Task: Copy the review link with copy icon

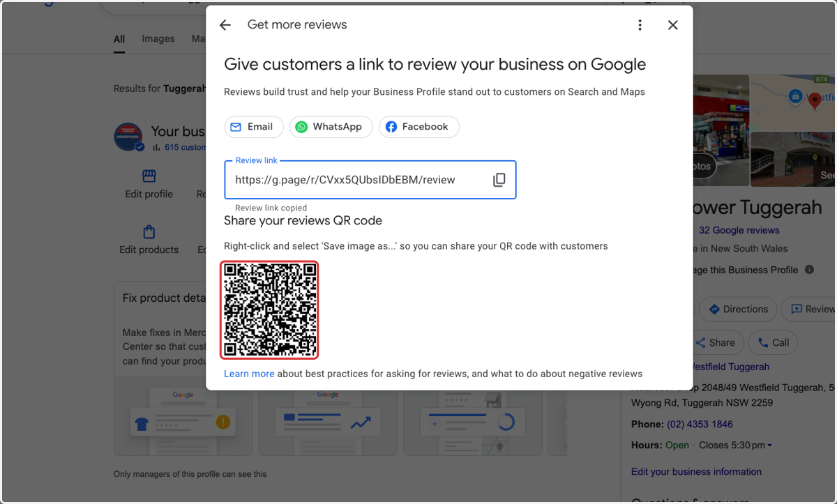Action: [x=499, y=180]
